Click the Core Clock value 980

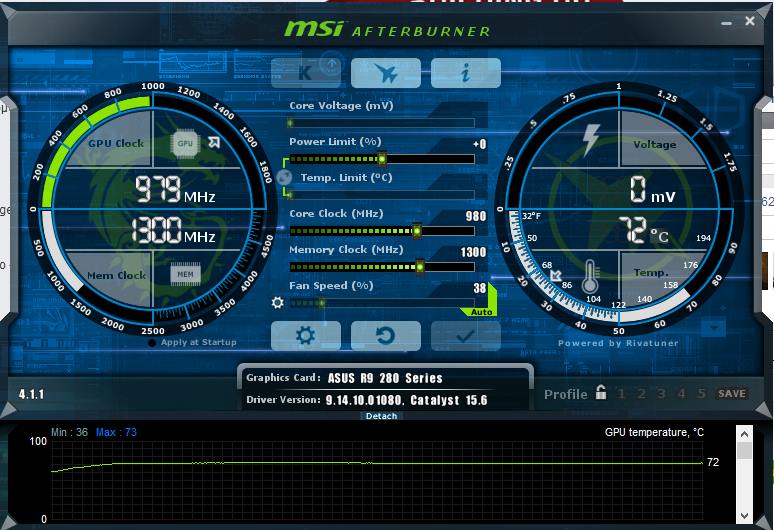pos(476,216)
